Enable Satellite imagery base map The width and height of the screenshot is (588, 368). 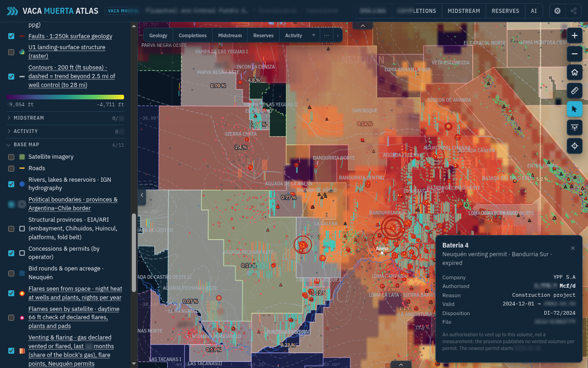click(x=11, y=157)
